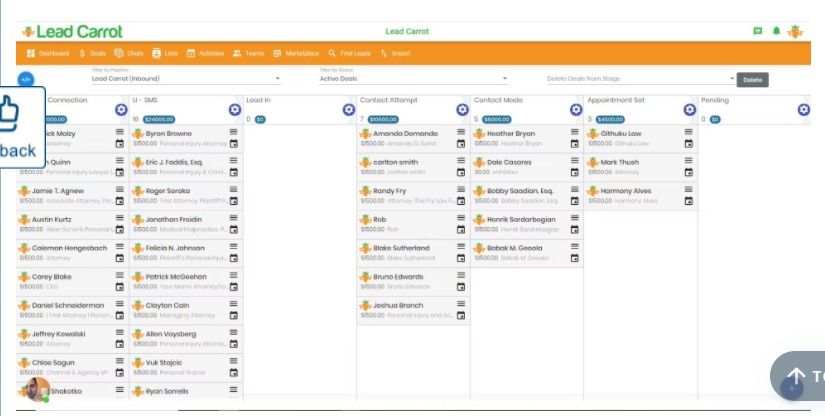Open the Eric J. Faddis, Esq. deal
This screenshot has height=416, width=825.
click(x=186, y=167)
